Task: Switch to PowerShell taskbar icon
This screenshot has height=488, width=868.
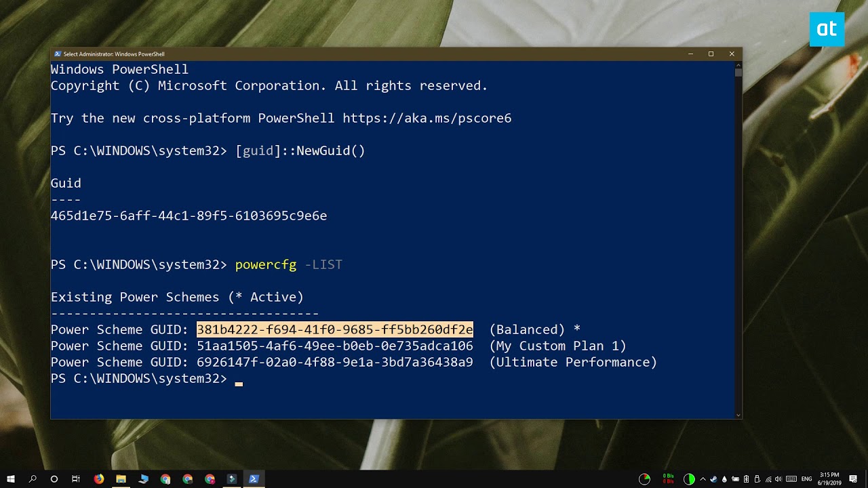Action: [x=254, y=479]
